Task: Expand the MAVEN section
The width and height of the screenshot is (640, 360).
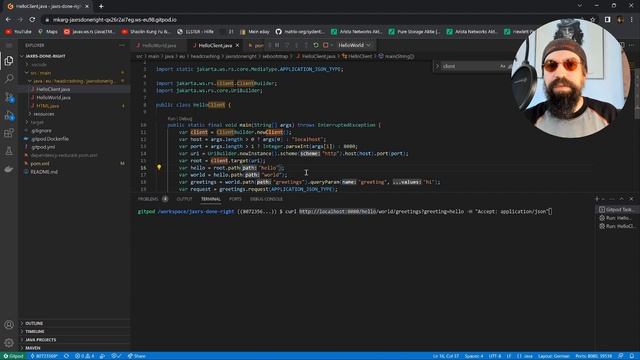Action: (75, 348)
